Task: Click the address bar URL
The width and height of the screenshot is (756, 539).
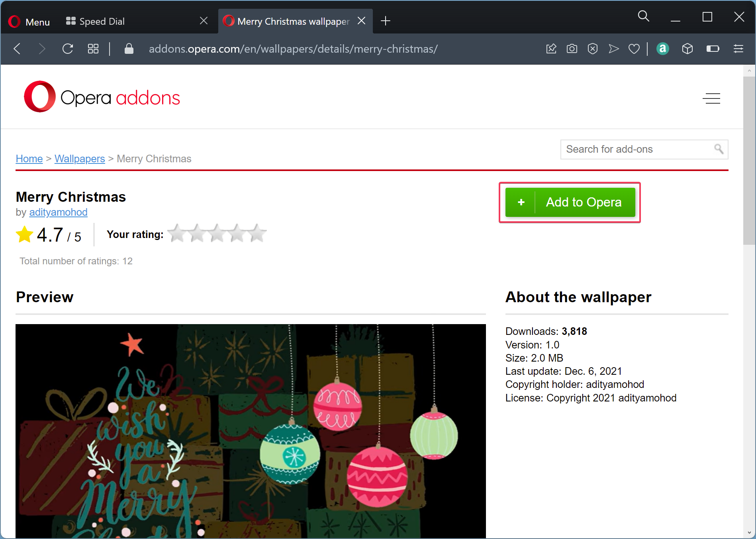Action: point(293,49)
